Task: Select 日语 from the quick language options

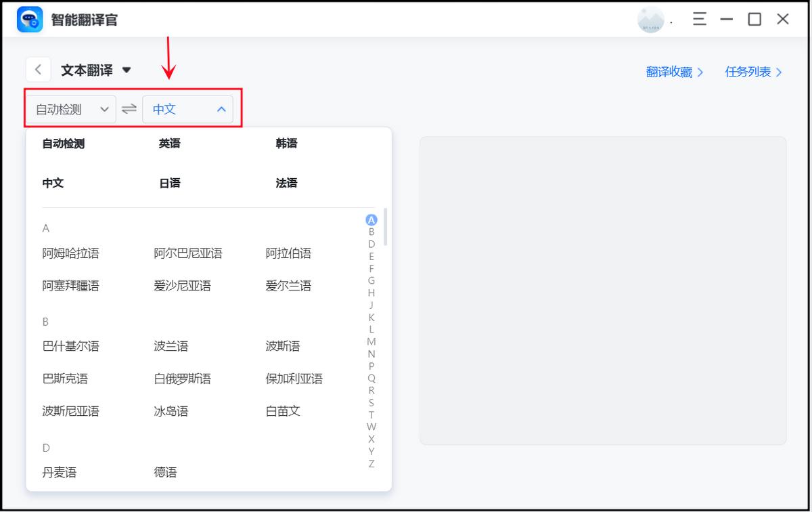Action: (169, 182)
